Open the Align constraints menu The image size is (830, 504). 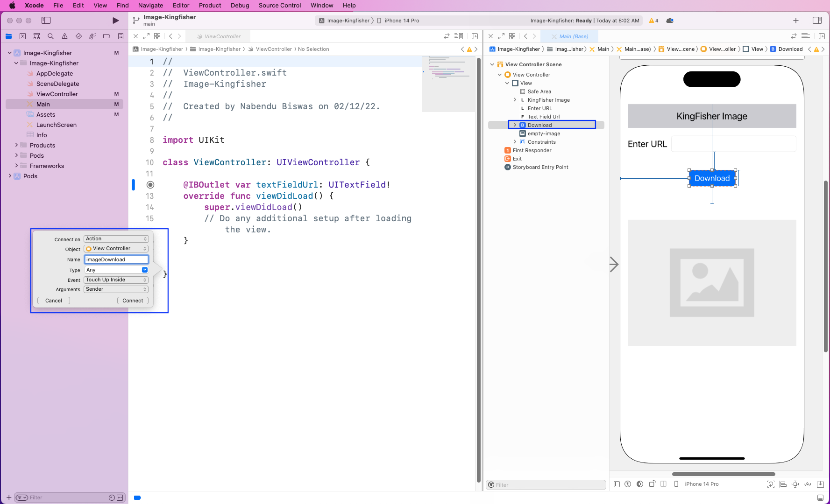click(x=783, y=484)
